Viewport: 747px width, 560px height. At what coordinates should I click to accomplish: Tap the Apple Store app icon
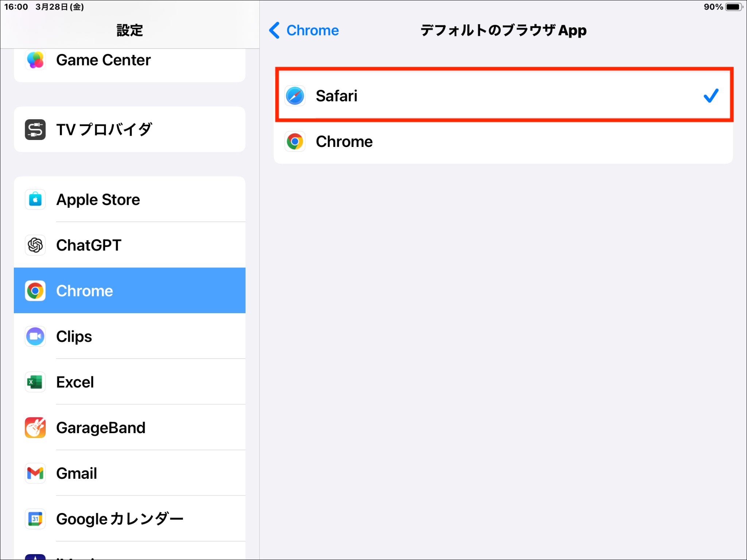[x=35, y=199]
